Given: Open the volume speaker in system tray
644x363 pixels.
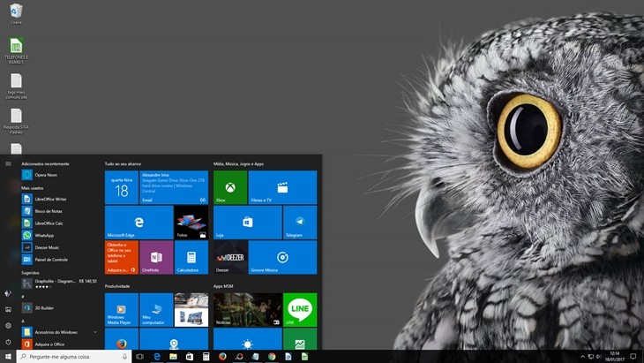Looking at the screenshot, I should 599,357.
